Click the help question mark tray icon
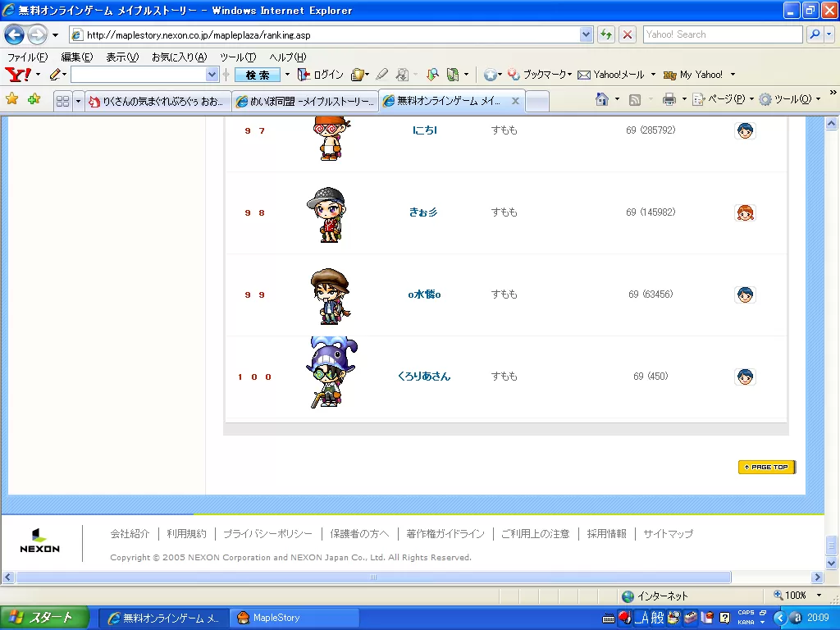The height and width of the screenshot is (630, 840). coord(724,618)
